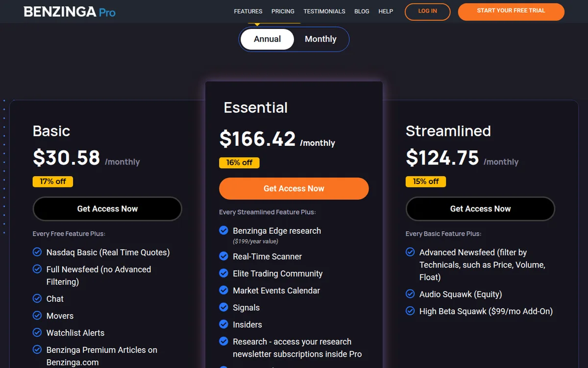Click 'Chat' feature text
This screenshot has height=368, width=588.
(55, 299)
